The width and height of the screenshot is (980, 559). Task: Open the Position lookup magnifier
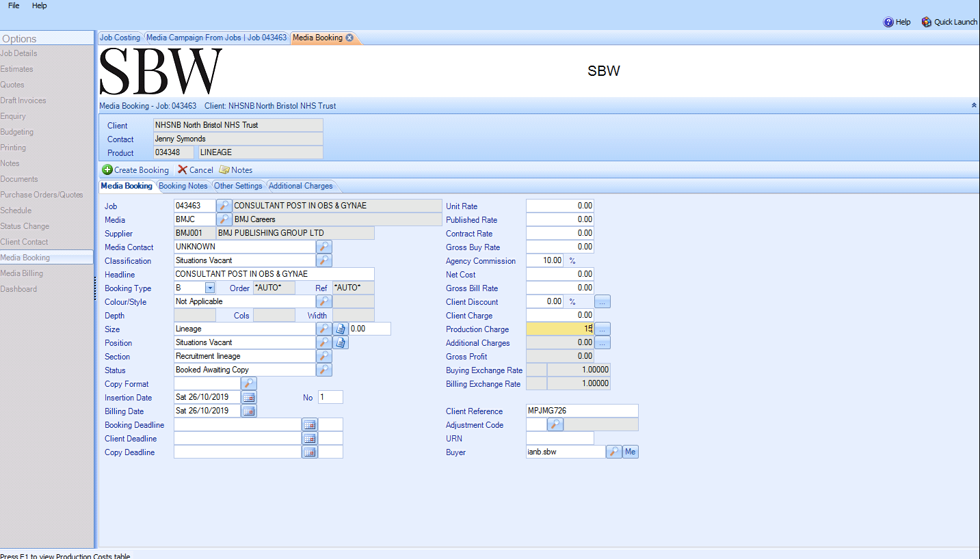pos(324,342)
